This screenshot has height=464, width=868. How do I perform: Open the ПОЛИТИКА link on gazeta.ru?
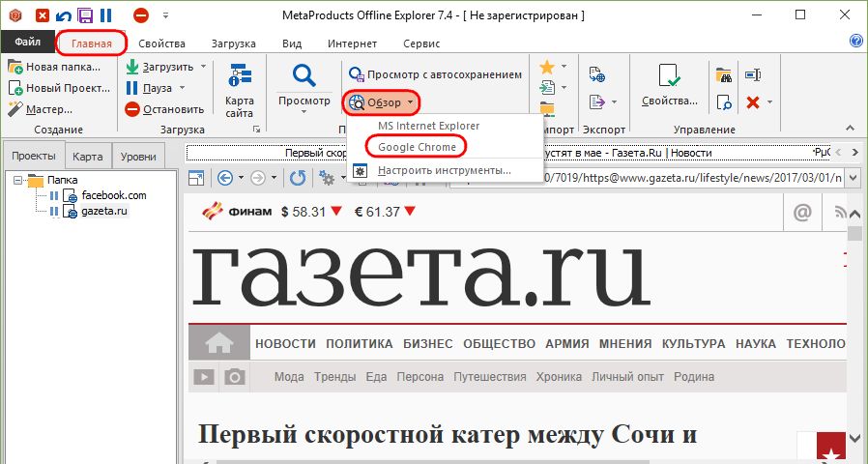click(x=359, y=343)
